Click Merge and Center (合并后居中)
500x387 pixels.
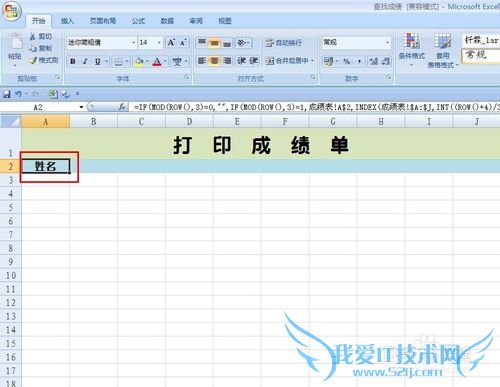pos(287,61)
